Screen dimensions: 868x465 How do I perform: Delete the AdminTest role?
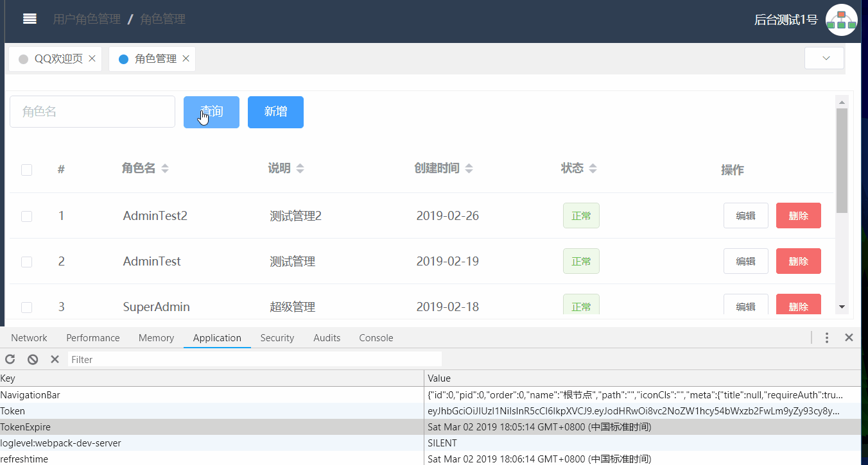point(798,261)
